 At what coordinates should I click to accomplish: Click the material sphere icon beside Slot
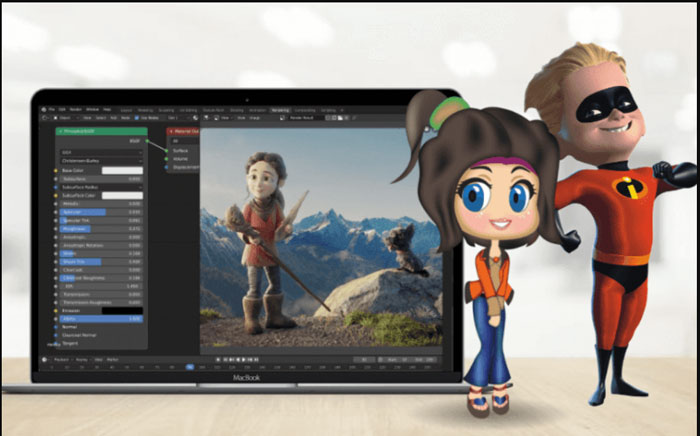[x=195, y=118]
